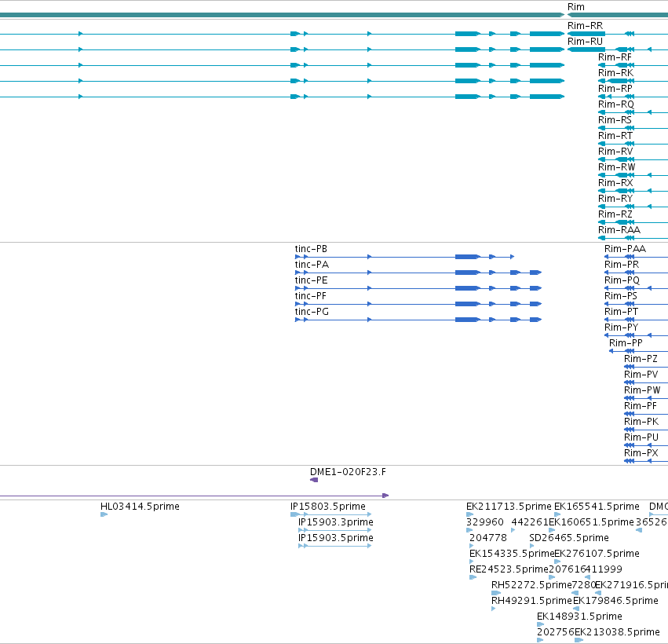The image size is (668, 644).
Task: Select the tinc-PG protein
Action: point(312,312)
